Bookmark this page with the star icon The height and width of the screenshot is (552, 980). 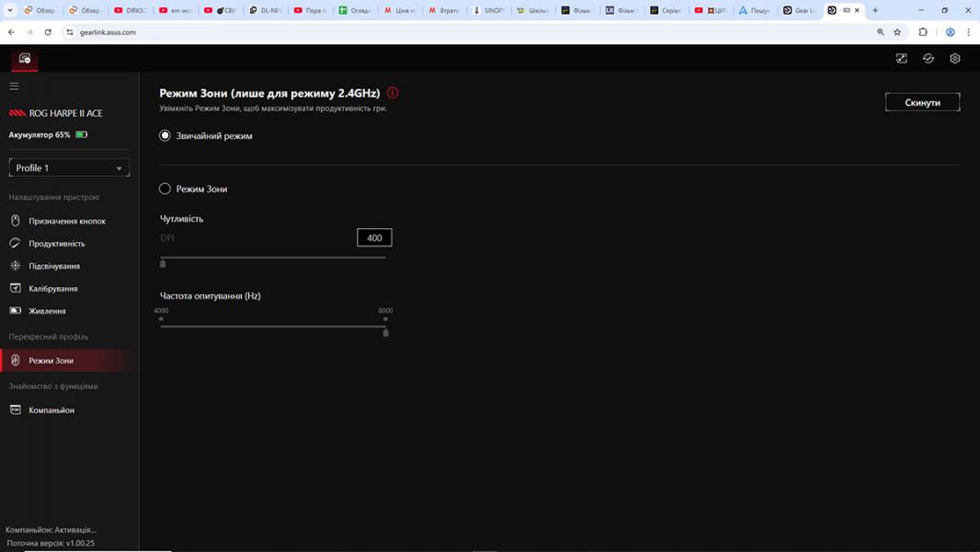tap(897, 32)
